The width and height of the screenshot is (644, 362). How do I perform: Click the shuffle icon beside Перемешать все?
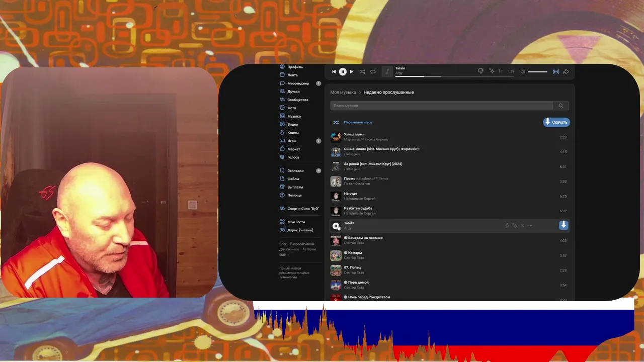click(336, 122)
